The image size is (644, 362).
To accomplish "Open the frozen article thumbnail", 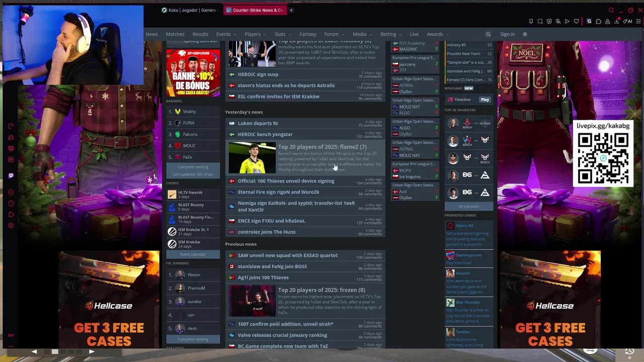I will [x=252, y=301].
